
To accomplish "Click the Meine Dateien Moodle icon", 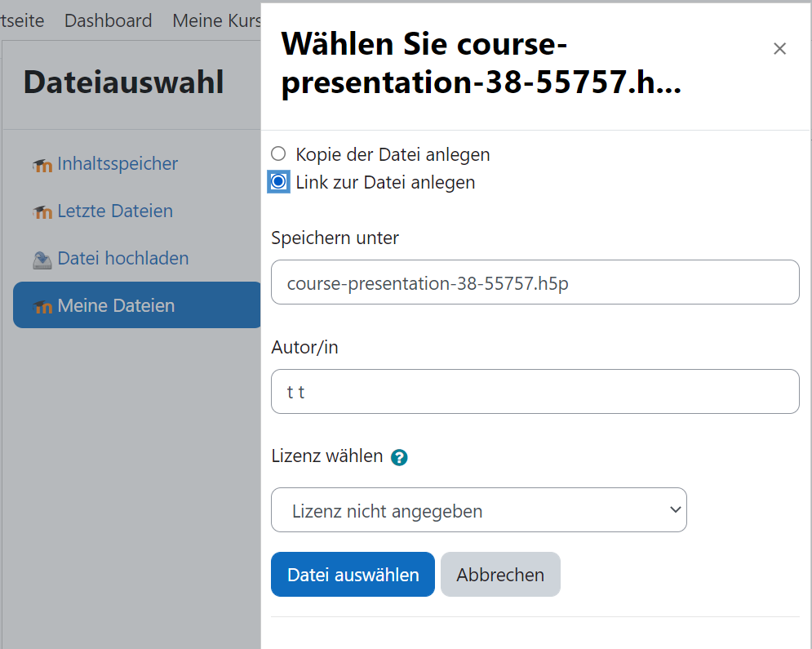I will 42,307.
